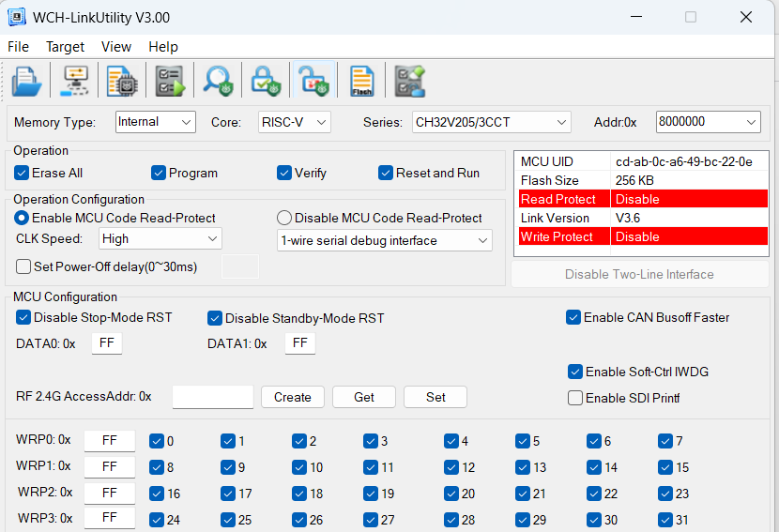This screenshot has width=779, height=532.
Task: Toggle Enable Soft-Ctrl IWDG checkbox
Action: click(x=575, y=372)
